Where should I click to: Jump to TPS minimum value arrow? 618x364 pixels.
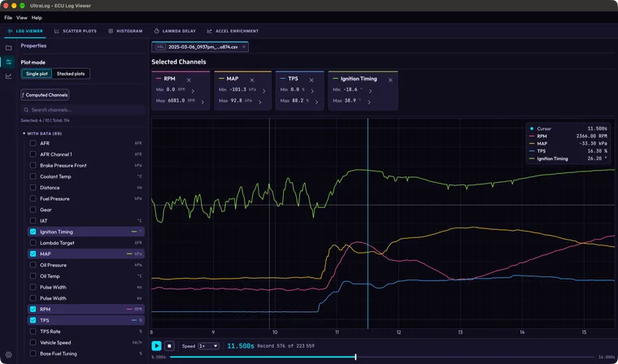click(x=311, y=91)
